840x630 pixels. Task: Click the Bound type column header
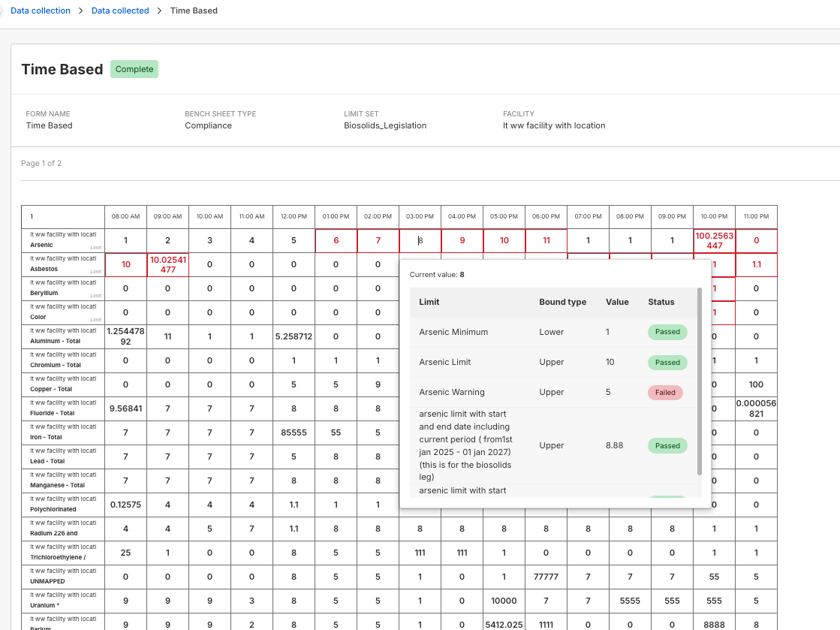tap(562, 302)
